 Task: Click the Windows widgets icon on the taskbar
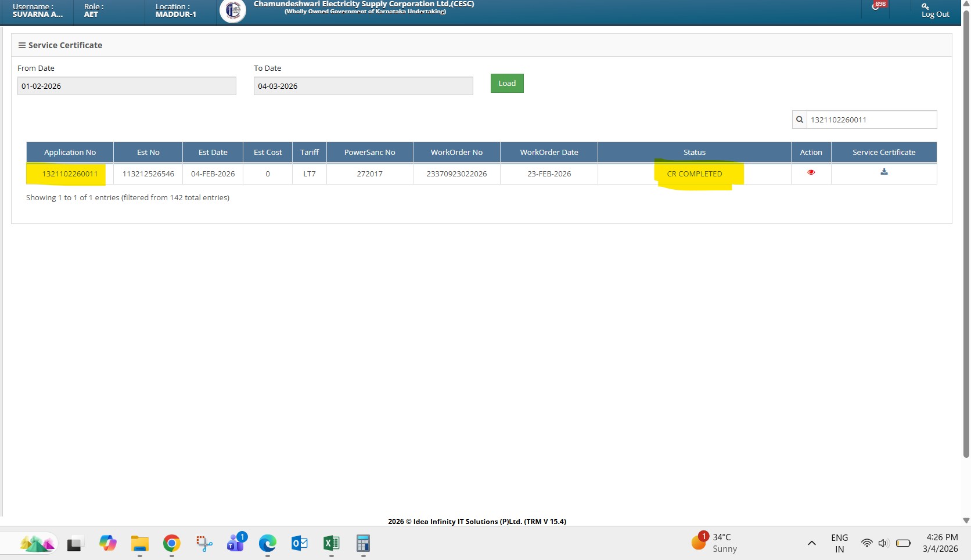pos(37,544)
